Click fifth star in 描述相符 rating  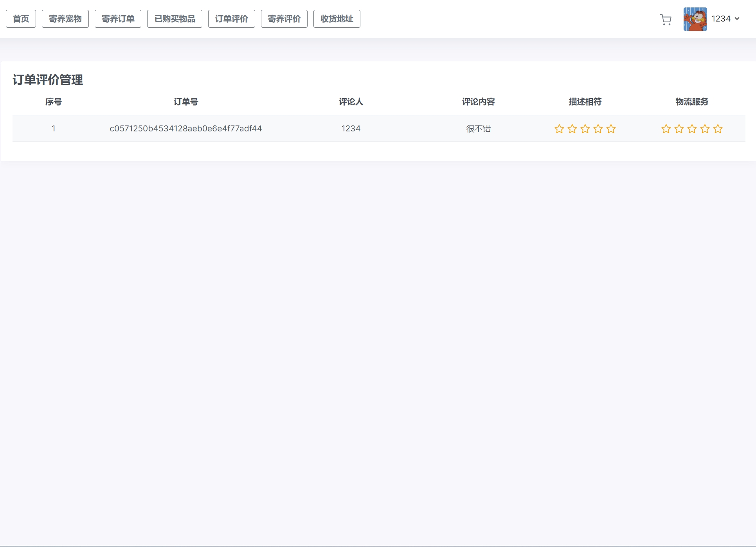click(x=611, y=129)
